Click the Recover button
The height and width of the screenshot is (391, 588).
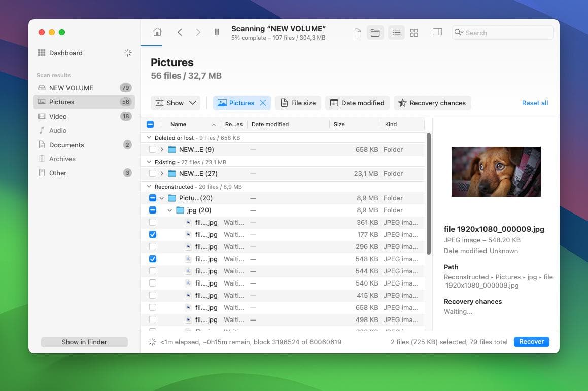531,341
